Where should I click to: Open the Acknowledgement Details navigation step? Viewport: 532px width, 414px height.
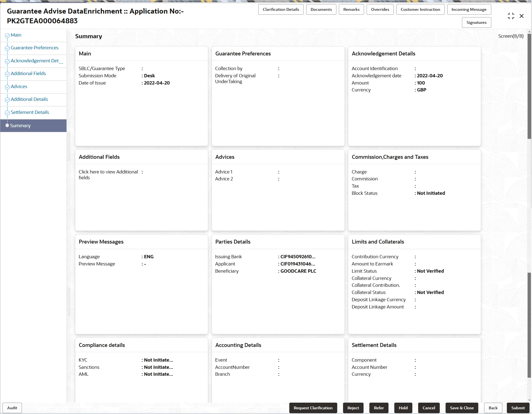[x=35, y=61]
